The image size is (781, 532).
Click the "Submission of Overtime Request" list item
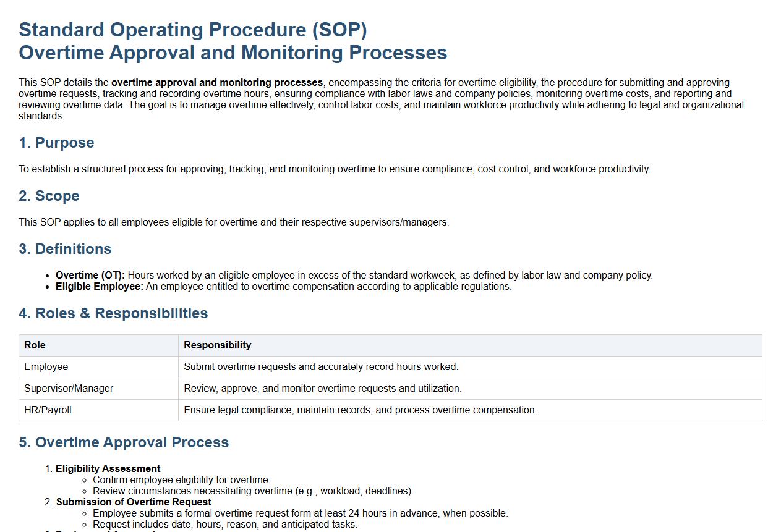click(134, 502)
